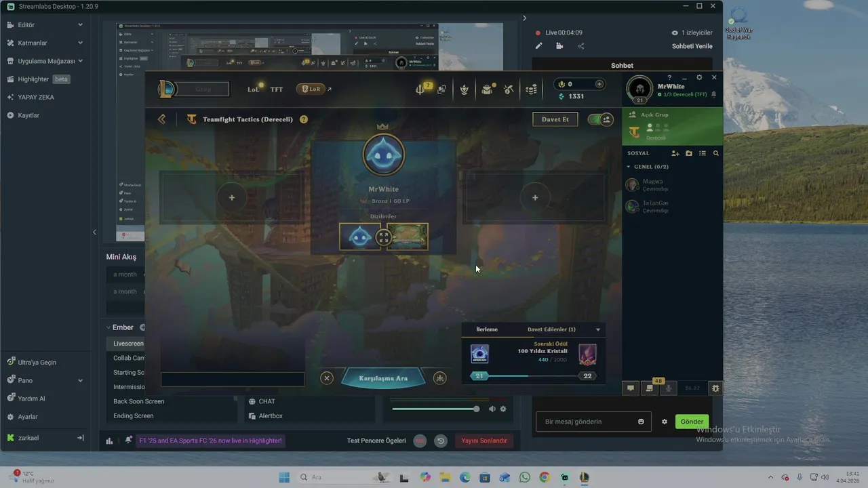
Task: Click the Gönder chat button
Action: 692,422
